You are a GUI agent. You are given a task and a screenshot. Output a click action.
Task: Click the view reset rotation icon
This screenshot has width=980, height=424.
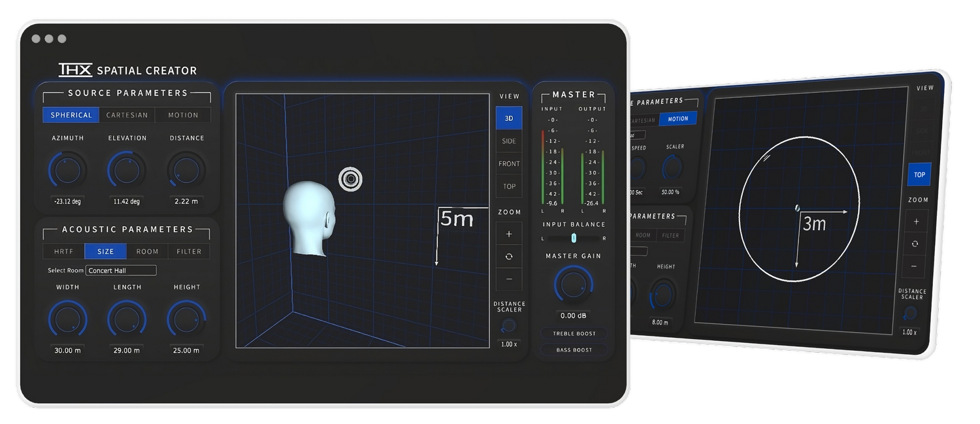[509, 256]
